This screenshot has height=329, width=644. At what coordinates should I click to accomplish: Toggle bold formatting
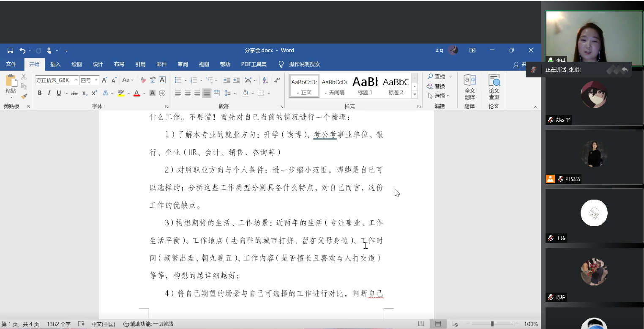point(40,93)
